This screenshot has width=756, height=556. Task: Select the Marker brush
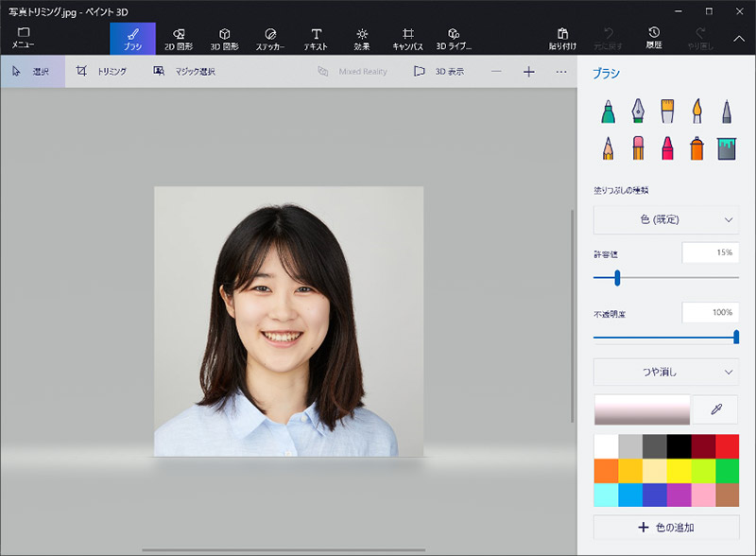(x=610, y=112)
